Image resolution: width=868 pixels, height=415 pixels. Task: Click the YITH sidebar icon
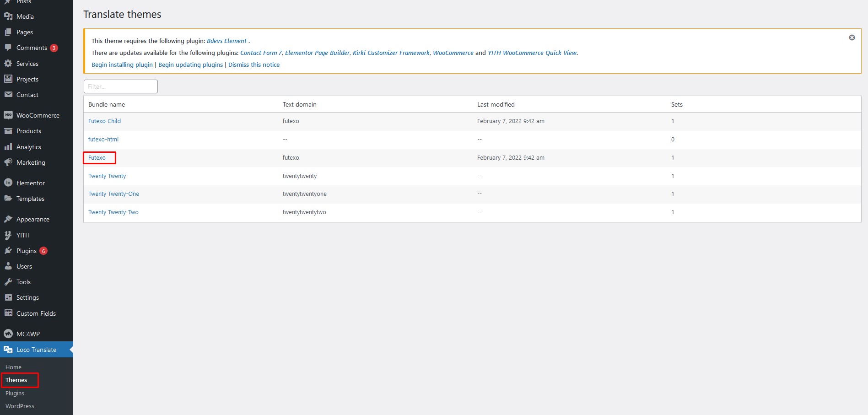8,235
